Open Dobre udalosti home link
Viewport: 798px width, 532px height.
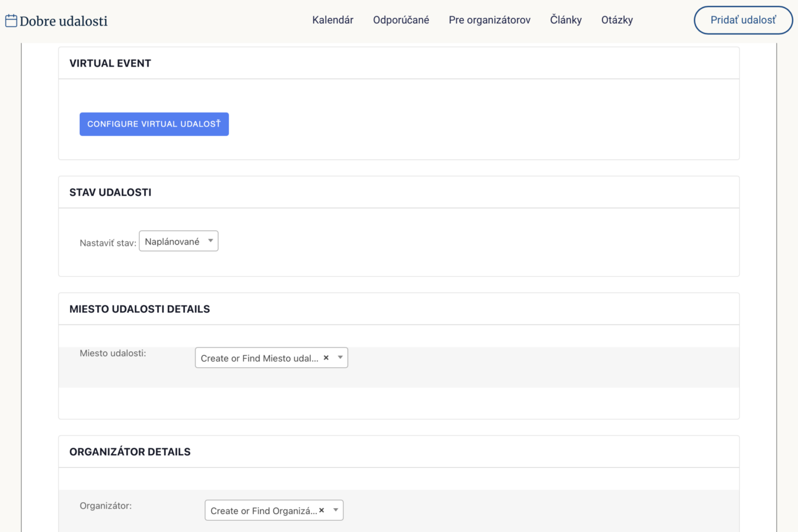pos(63,21)
